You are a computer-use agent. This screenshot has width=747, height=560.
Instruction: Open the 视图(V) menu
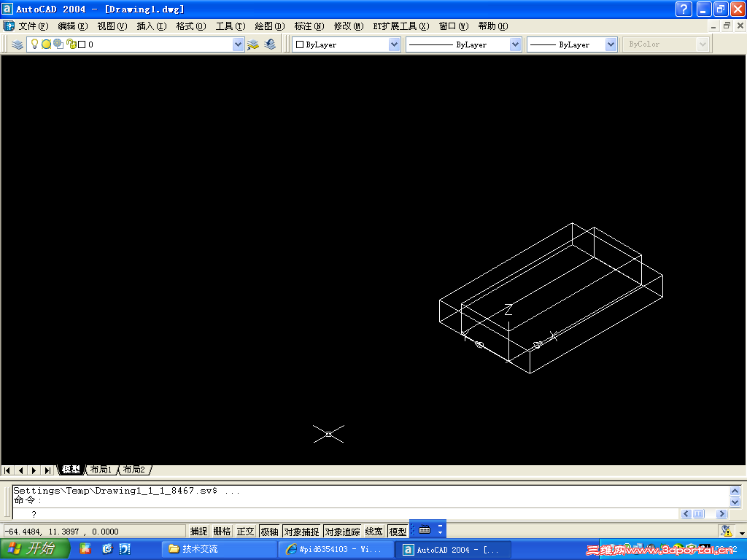click(112, 26)
